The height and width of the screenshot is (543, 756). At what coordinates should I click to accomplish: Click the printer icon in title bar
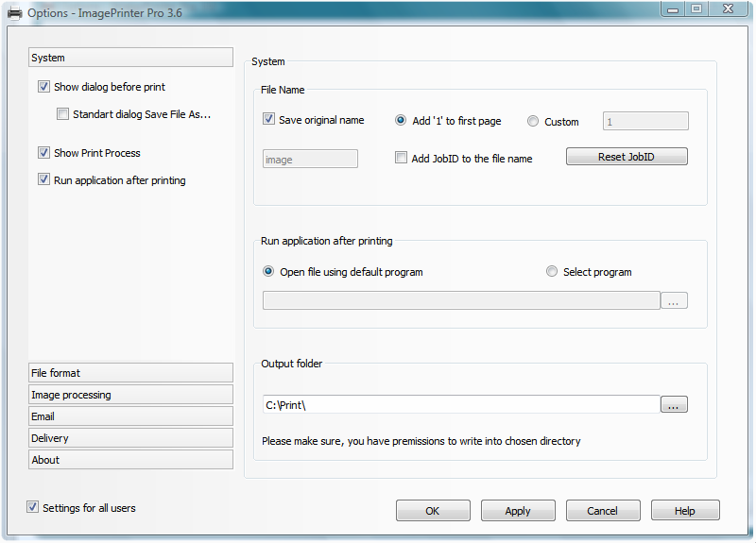pyautogui.click(x=15, y=13)
